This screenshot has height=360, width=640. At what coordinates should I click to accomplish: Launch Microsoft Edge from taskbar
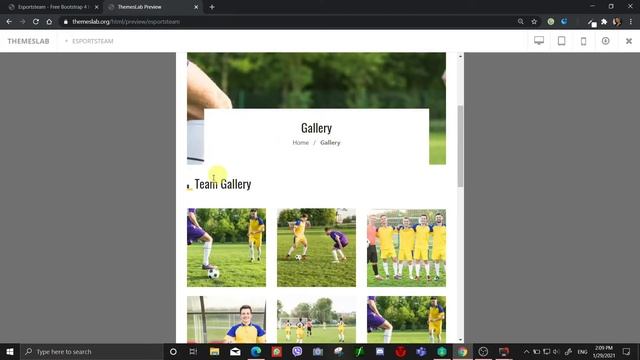click(x=256, y=351)
